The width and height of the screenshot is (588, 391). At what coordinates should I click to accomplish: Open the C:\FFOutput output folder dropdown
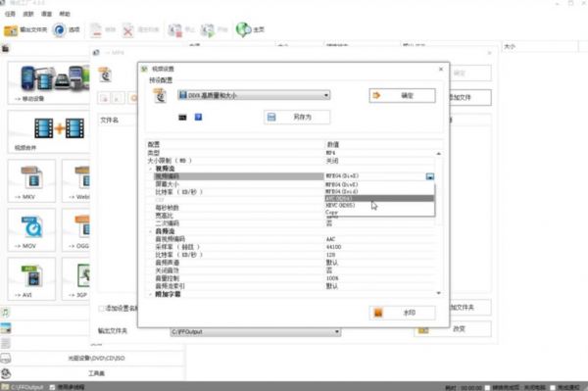256,332
